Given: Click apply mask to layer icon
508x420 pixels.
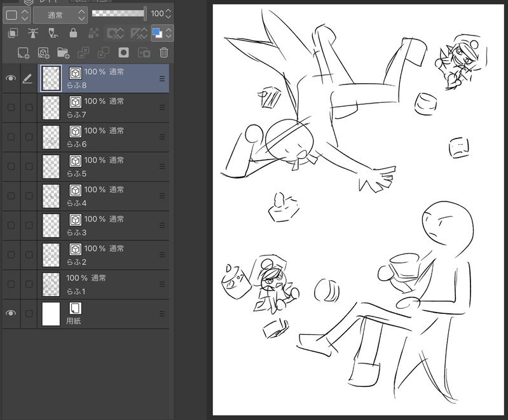Looking at the screenshot, I should click(x=144, y=53).
